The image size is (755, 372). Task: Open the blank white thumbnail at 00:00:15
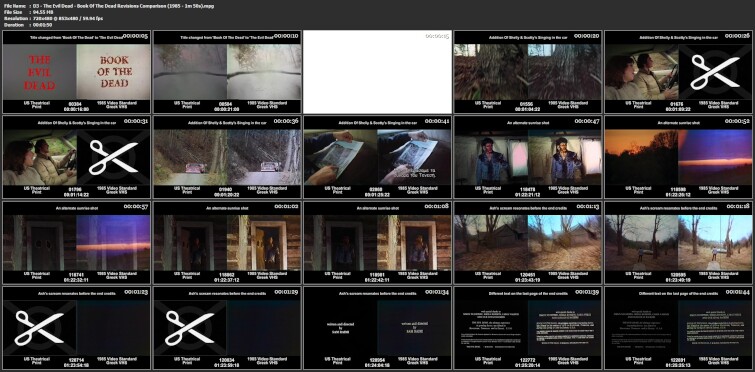click(x=378, y=72)
